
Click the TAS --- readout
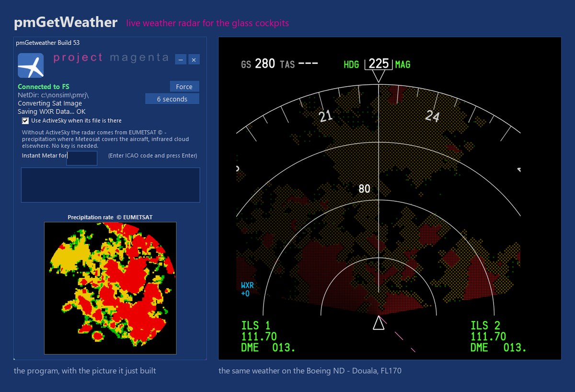pos(299,64)
